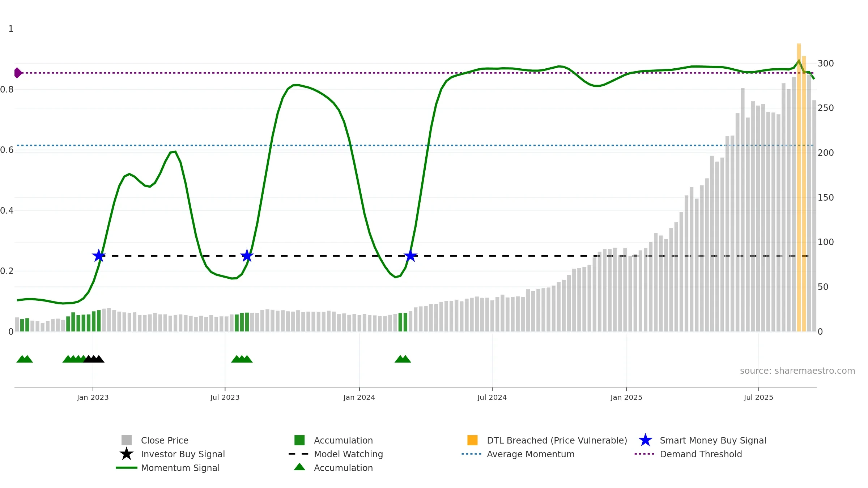This screenshot has width=868, height=488.
Task: Click the blue star near early 2024
Action: click(x=410, y=256)
